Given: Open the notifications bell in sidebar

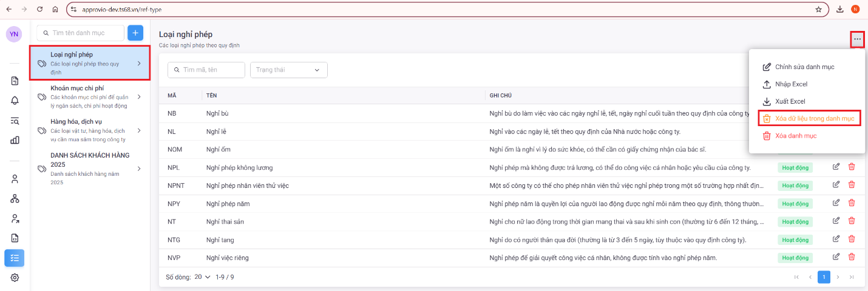Looking at the screenshot, I should coord(15,101).
